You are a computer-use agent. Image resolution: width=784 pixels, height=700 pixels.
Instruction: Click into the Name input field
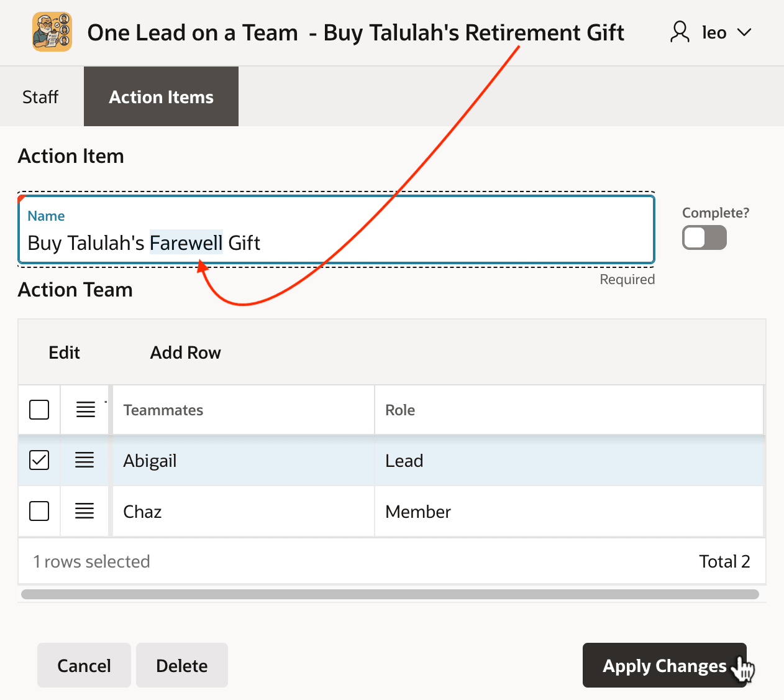point(336,229)
